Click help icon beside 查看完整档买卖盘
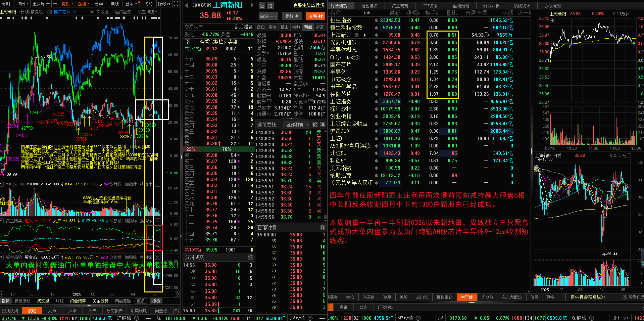The image size is (644, 321). click(x=188, y=42)
